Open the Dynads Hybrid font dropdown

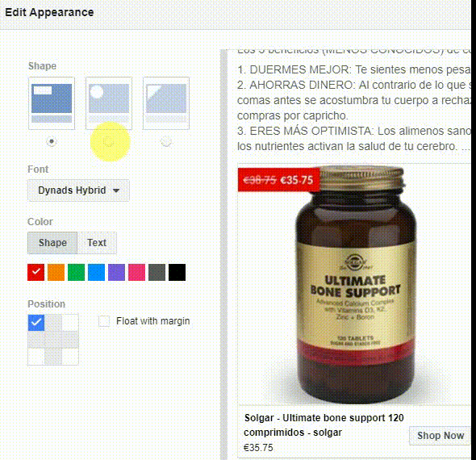point(78,190)
